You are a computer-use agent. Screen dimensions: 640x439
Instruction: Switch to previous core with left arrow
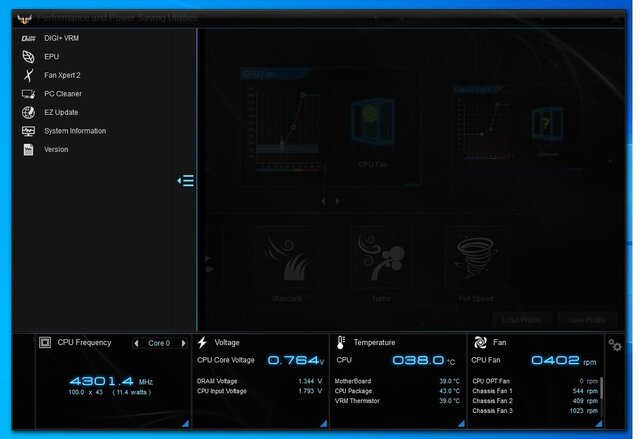[x=137, y=343]
